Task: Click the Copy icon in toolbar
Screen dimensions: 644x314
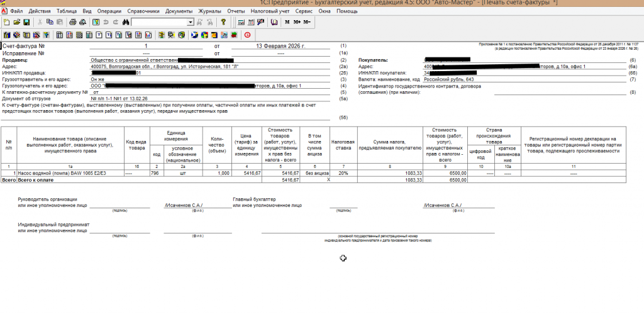Action: tap(50, 22)
